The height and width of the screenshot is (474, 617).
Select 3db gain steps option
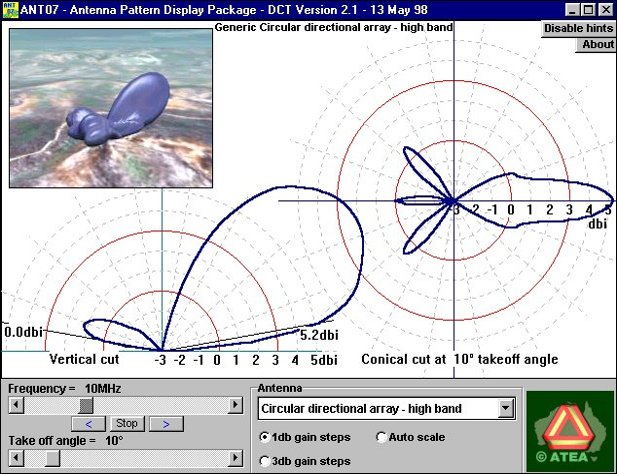[x=305, y=461]
